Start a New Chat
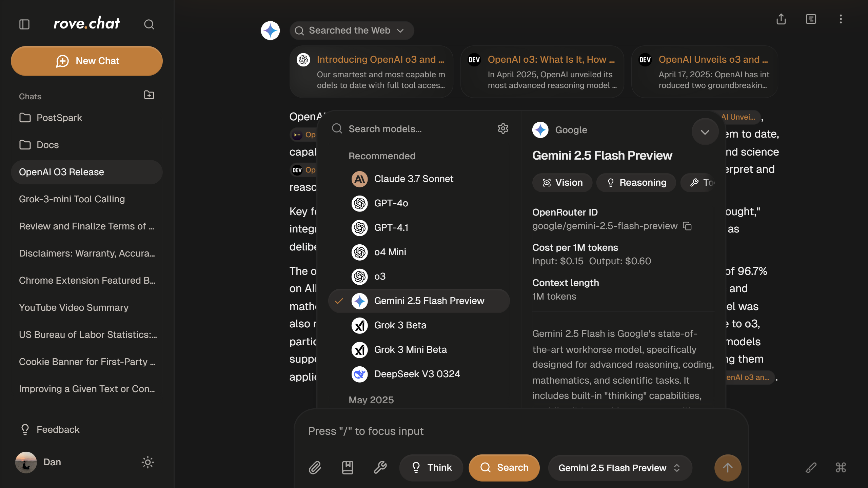 pyautogui.click(x=87, y=61)
